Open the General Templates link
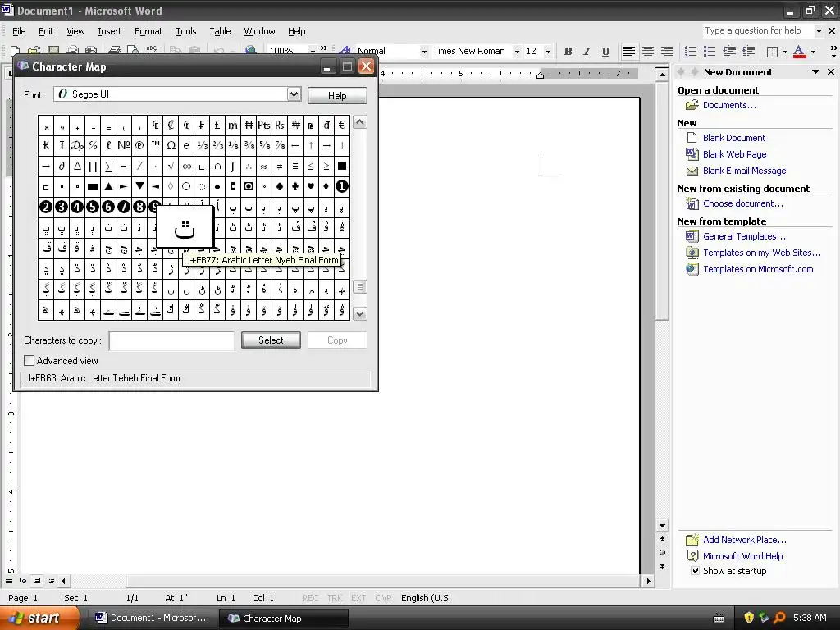 [x=744, y=236]
